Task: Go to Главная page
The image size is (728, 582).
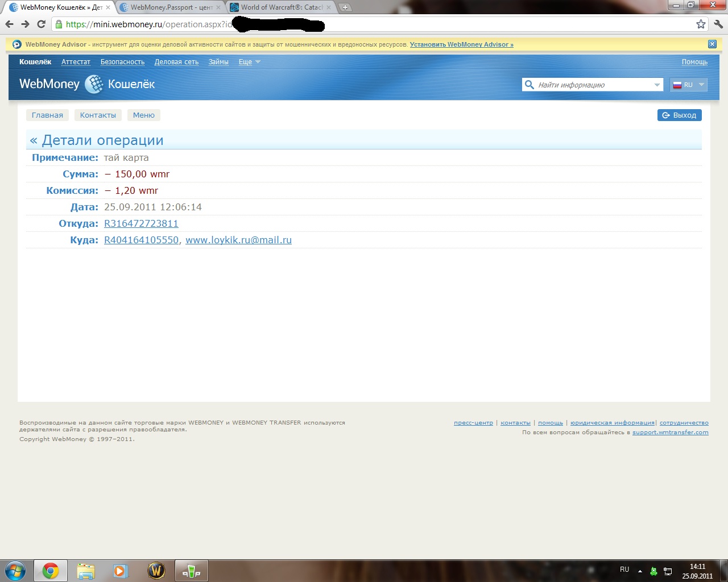Action: (x=47, y=115)
